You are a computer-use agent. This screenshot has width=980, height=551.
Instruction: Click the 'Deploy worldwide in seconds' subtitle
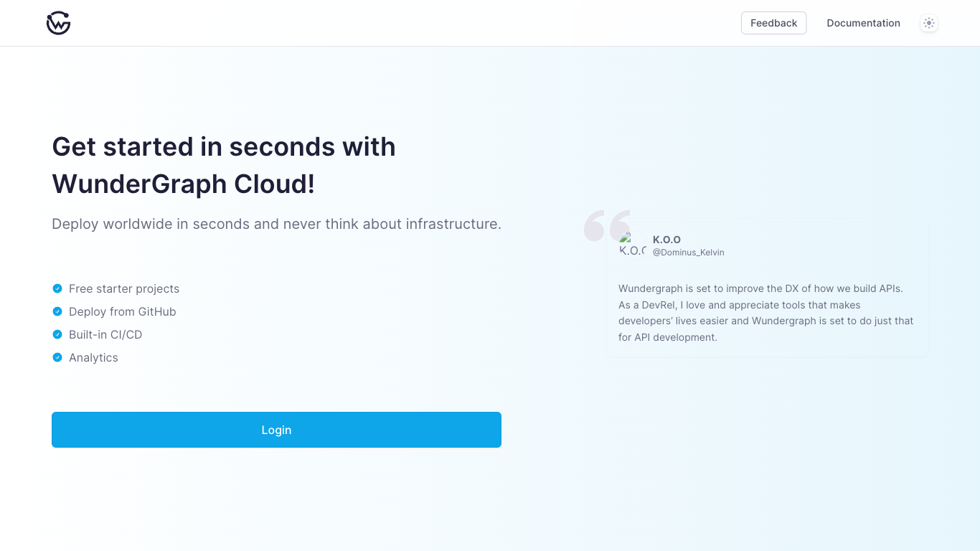[x=276, y=224]
